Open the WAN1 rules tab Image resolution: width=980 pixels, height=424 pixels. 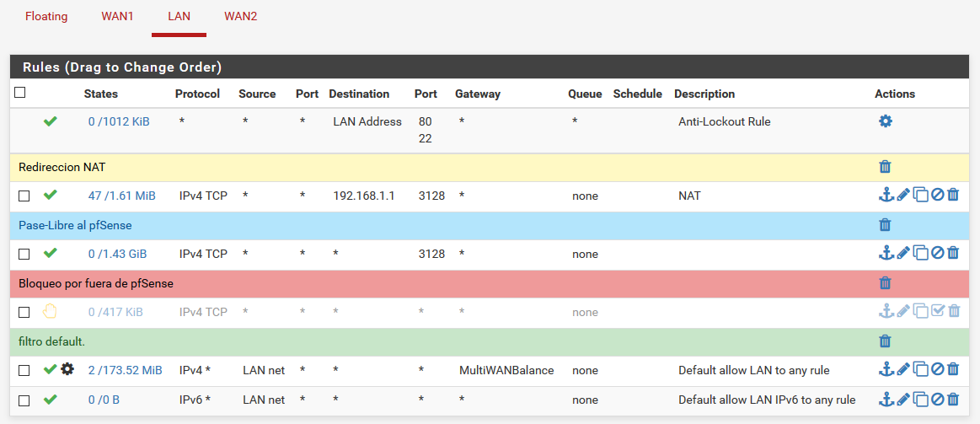pos(117,17)
